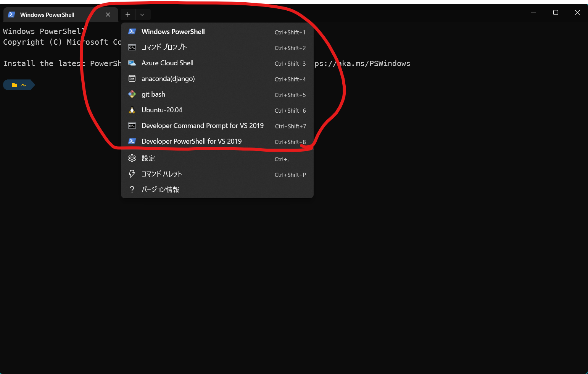Open コマンド パレット entry
Viewport: 588px width, 374px height.
pos(217,174)
